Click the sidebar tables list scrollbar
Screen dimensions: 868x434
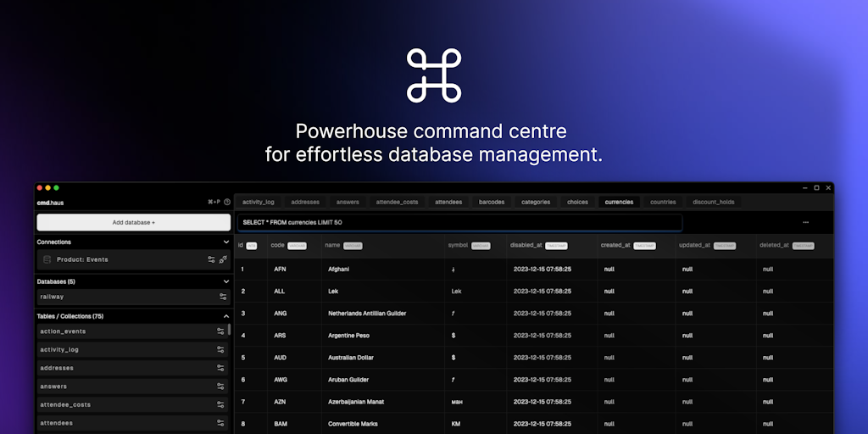[229, 330]
